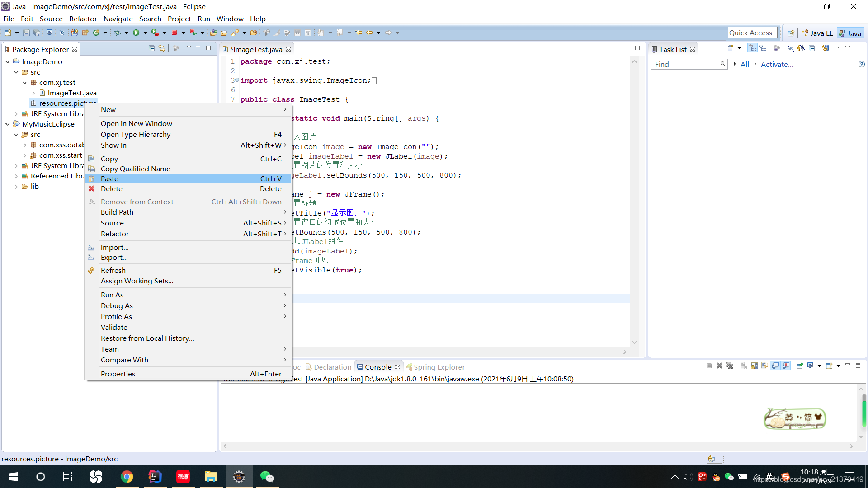Click the Save icon in the toolbar

coord(26,32)
